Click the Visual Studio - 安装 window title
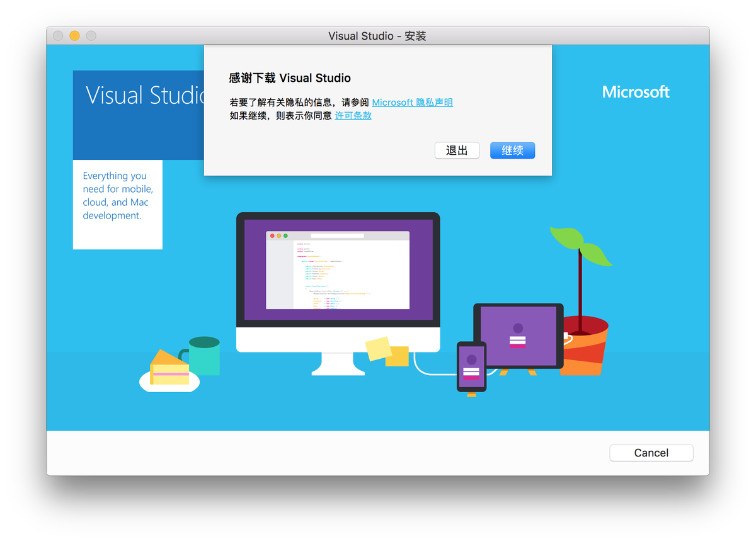Image resolution: width=756 pixels, height=542 pixels. (377, 36)
